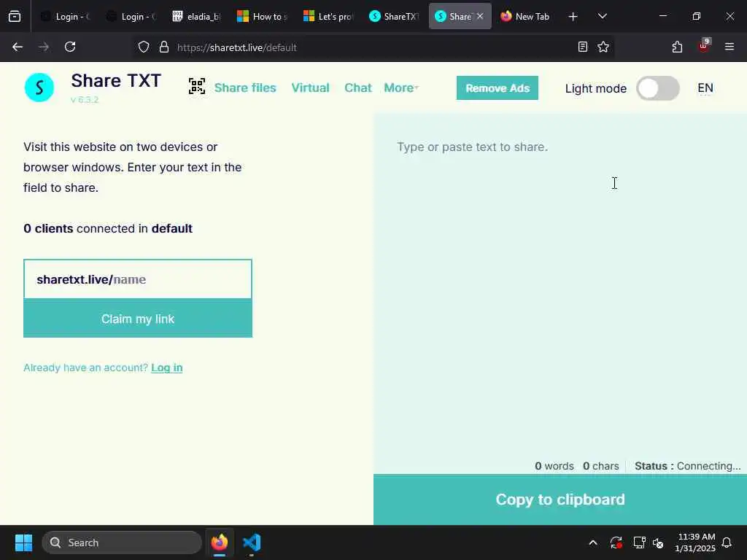The width and height of the screenshot is (747, 560).
Task: Click the muted volume tray icon
Action: pos(659,542)
